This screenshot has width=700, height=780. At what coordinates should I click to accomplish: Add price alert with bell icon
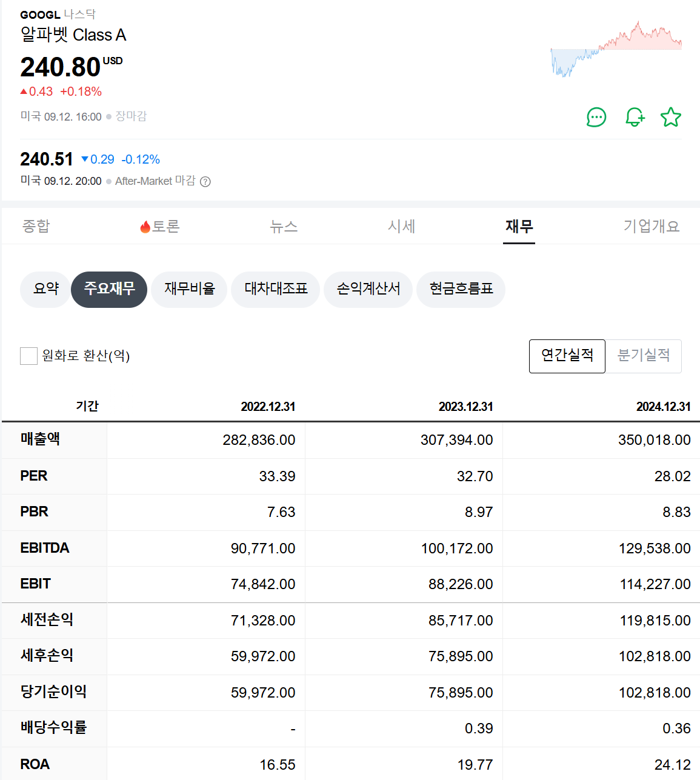pos(635,117)
